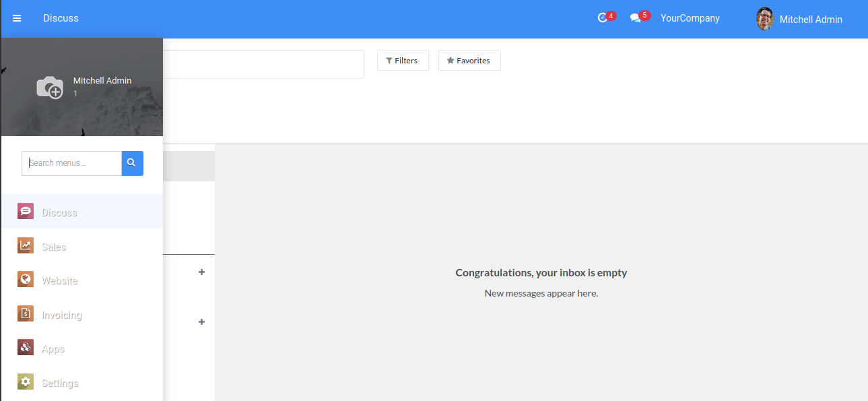Open the Sales app icon

pos(26,246)
